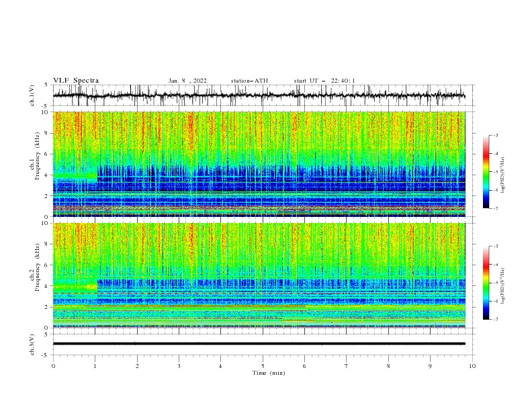This screenshot has height=411, width=532.
Task: Click the "6" kHz tick on ch.2 frequency axis
Action: point(47,265)
